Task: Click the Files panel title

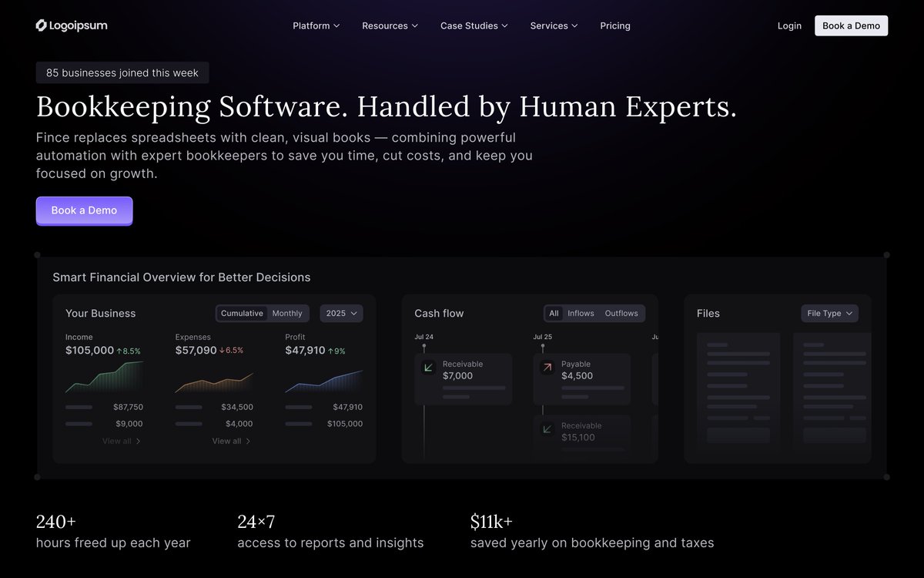Action: [x=708, y=314]
